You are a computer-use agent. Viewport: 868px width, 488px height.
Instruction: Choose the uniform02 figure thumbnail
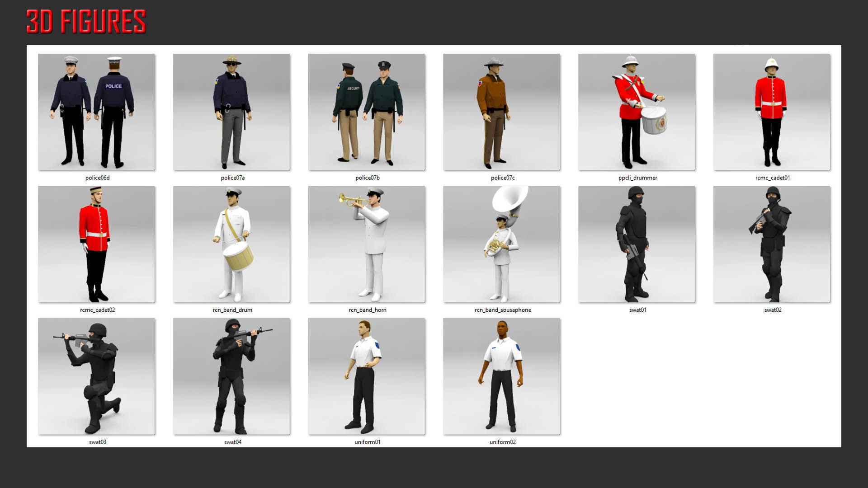(502, 376)
